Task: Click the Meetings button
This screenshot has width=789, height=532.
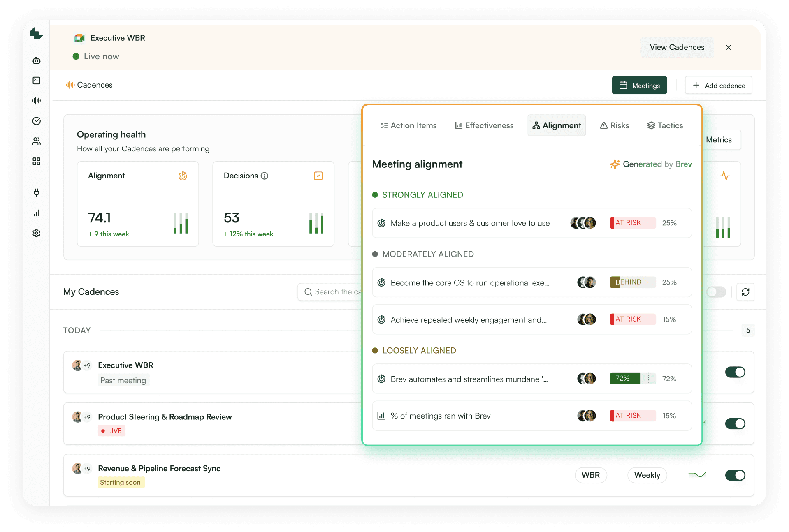Action: (x=639, y=85)
